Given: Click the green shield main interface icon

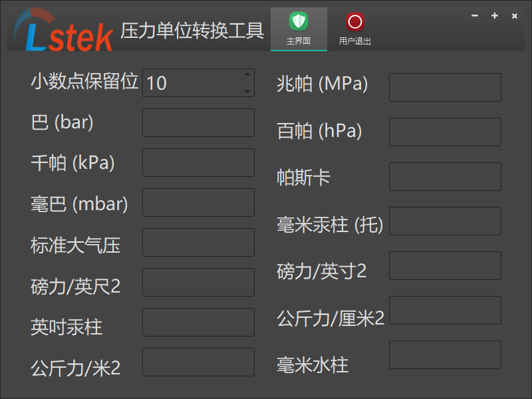Looking at the screenshot, I should pos(299,22).
